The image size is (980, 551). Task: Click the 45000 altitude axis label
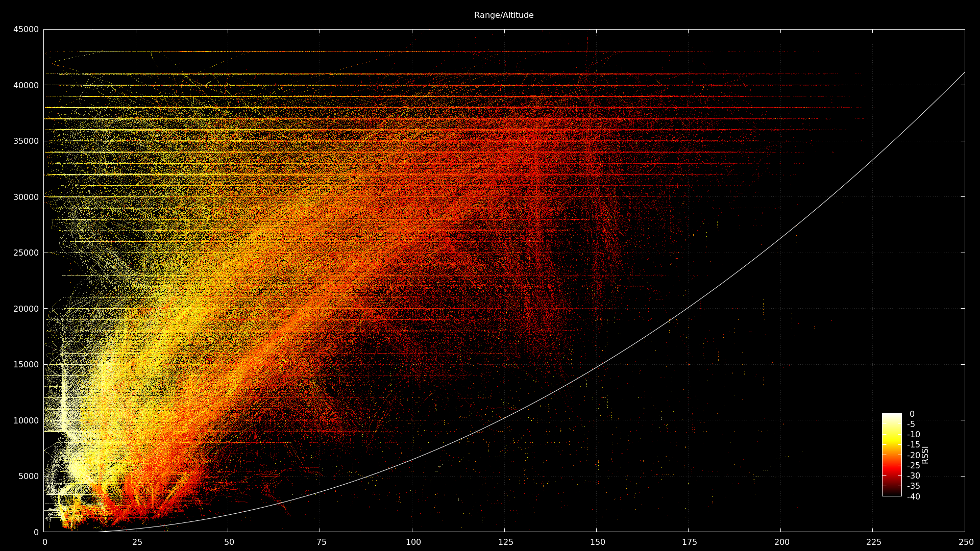click(26, 30)
